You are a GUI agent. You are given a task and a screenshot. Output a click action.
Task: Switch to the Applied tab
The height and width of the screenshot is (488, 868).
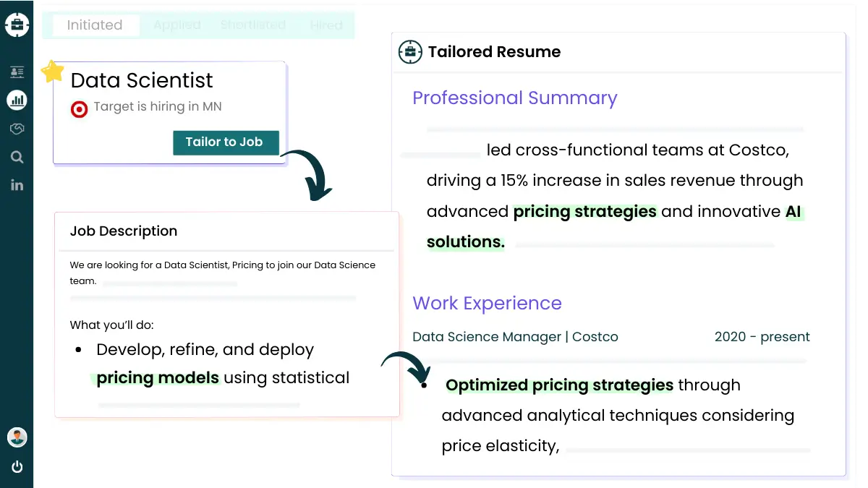pyautogui.click(x=177, y=25)
